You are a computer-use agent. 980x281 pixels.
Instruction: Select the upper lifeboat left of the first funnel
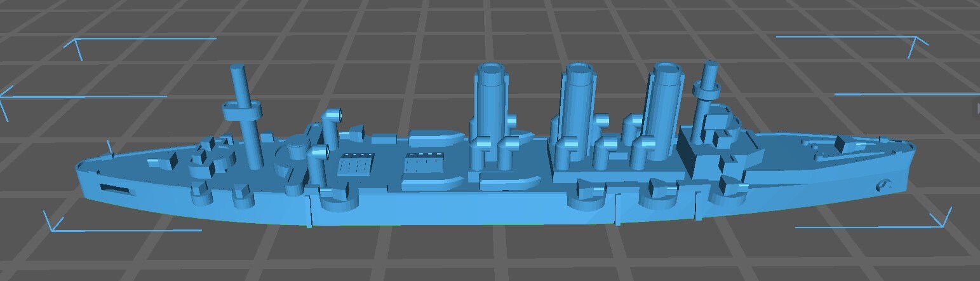435,138
